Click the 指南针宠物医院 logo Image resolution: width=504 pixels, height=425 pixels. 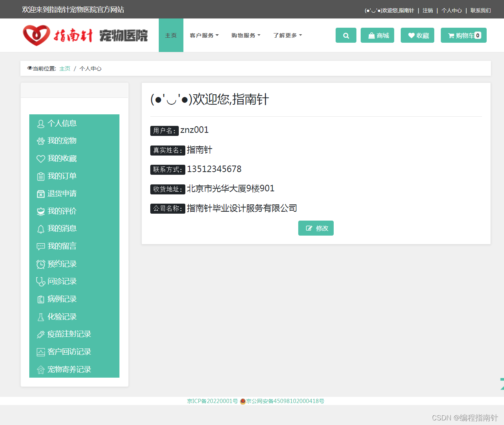[85, 35]
